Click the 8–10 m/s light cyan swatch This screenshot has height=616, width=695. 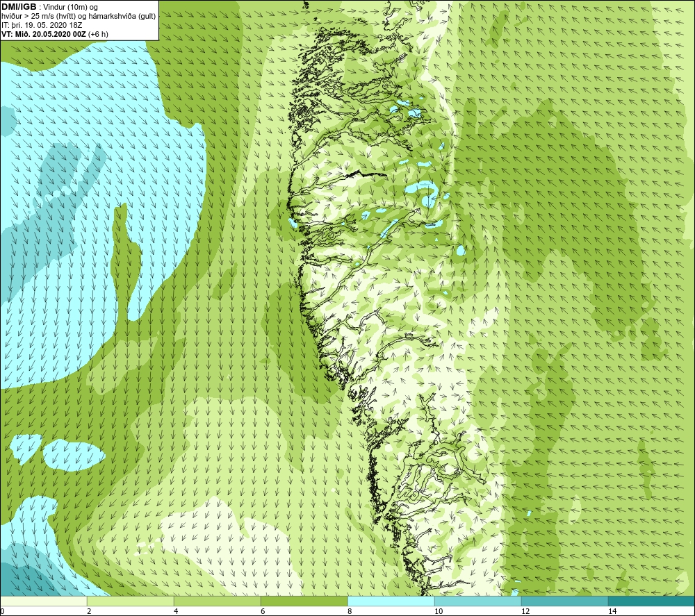tap(391, 601)
